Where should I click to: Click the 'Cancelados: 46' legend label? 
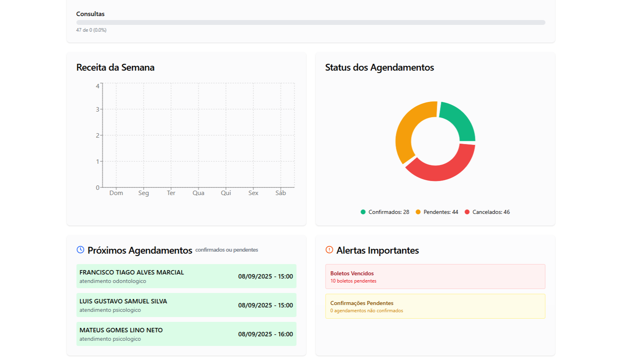coord(491,212)
